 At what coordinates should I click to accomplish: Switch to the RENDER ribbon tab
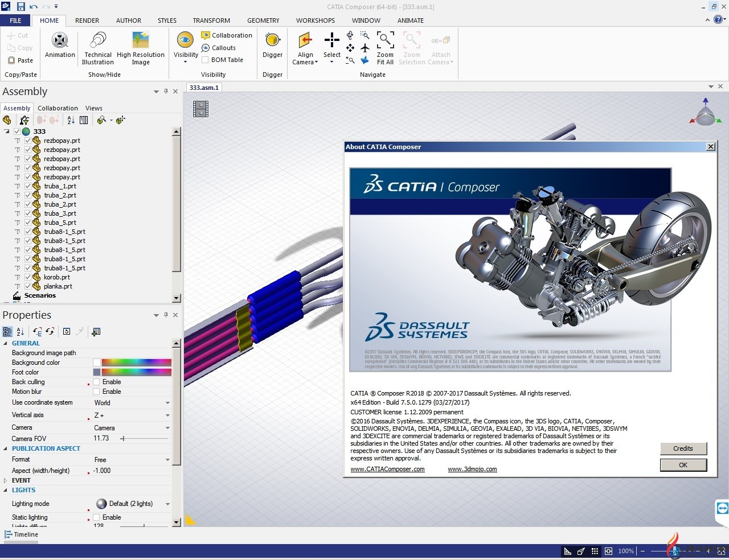pos(87,20)
